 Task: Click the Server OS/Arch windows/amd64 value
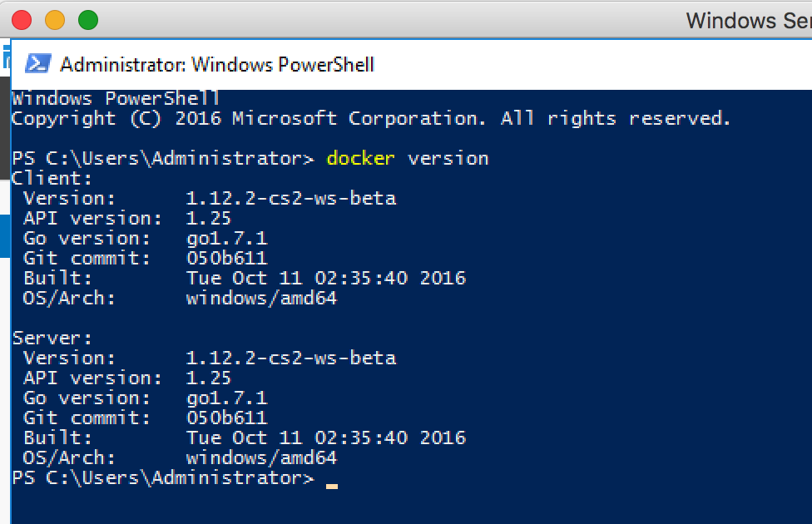click(261, 457)
